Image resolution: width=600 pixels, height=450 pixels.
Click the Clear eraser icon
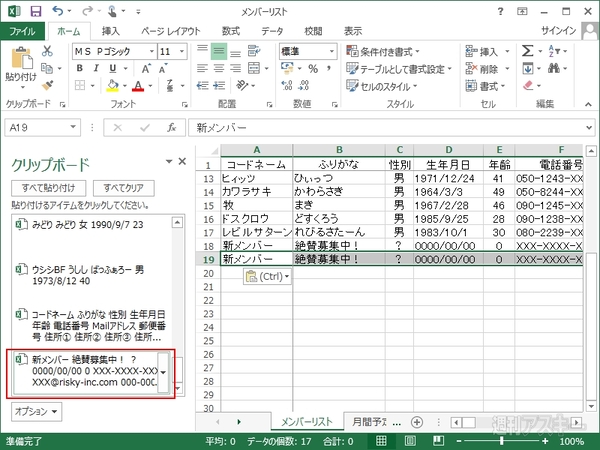(x=528, y=85)
